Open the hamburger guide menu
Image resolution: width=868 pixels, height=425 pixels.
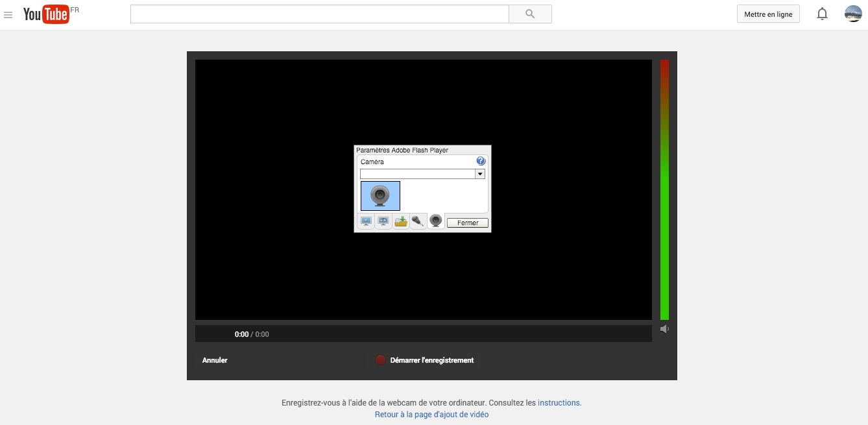[x=8, y=15]
